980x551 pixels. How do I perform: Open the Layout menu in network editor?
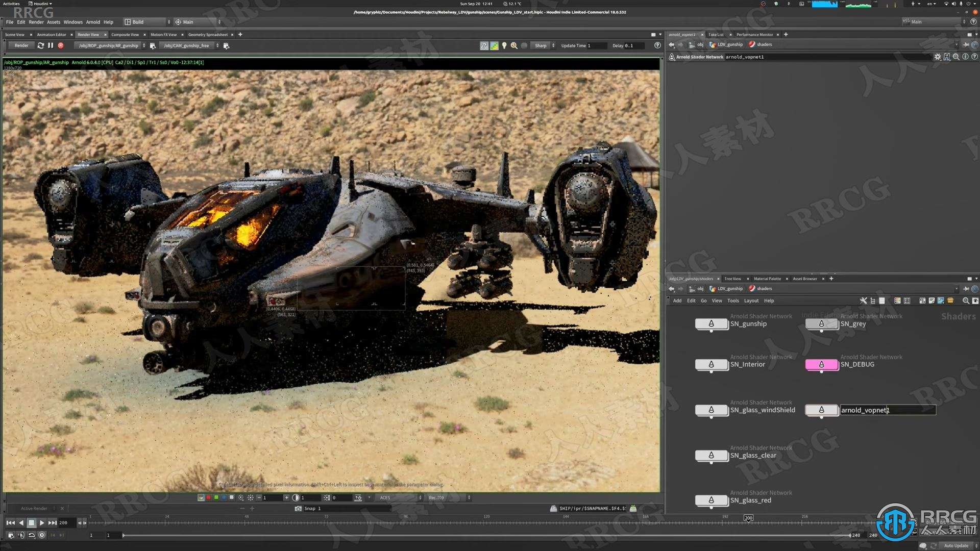751,301
